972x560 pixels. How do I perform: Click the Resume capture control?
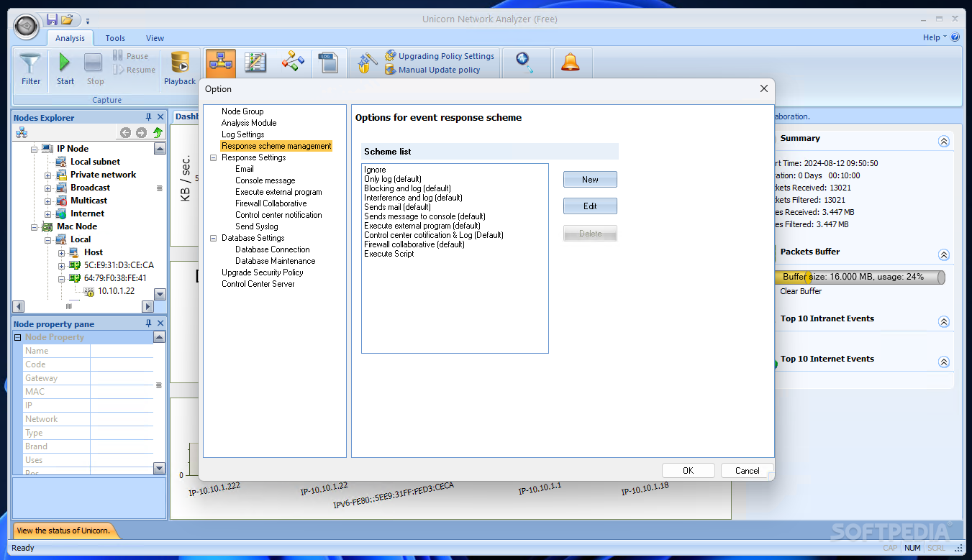(x=135, y=70)
